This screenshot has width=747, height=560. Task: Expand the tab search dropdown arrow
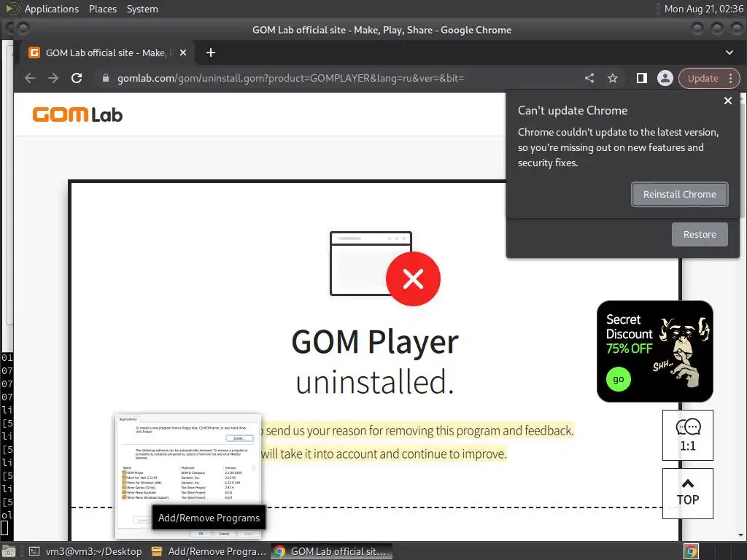[x=729, y=52]
